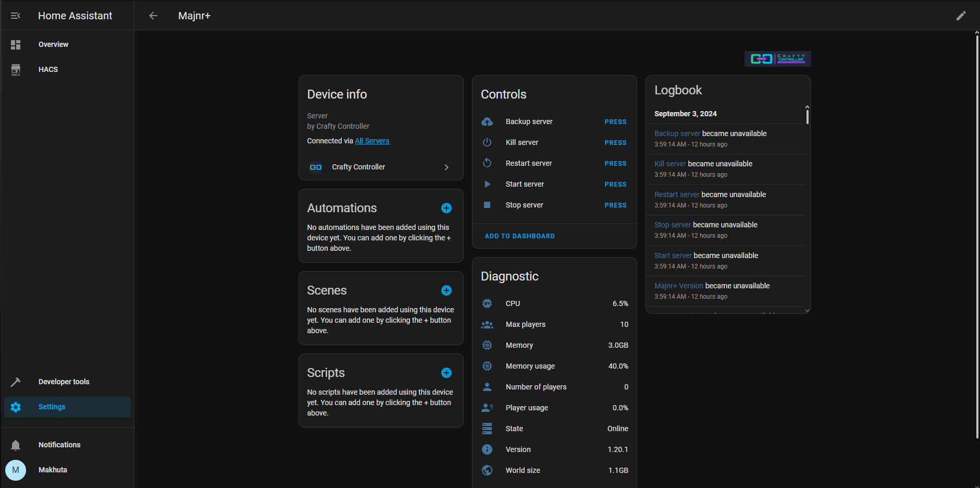Open the Backup server logbook link

(677, 134)
